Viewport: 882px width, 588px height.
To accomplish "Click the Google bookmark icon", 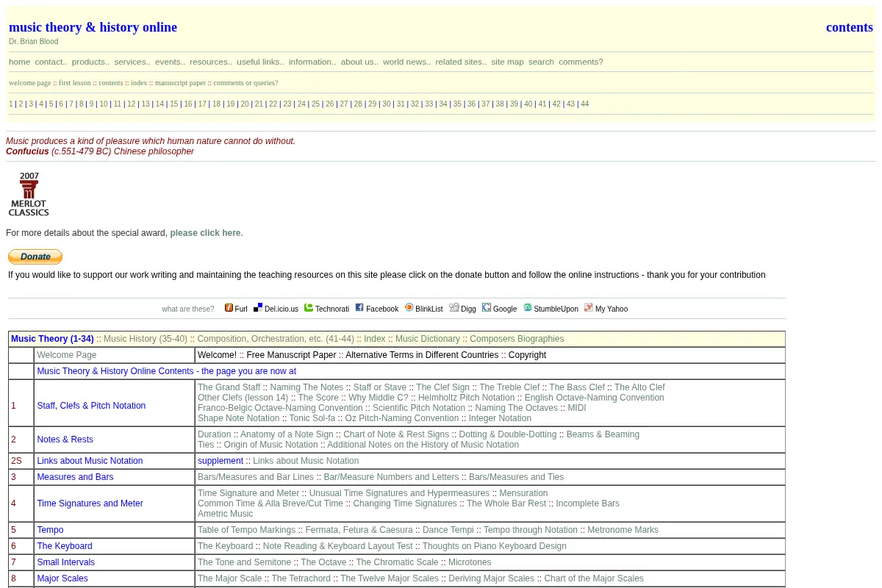I will click(487, 308).
